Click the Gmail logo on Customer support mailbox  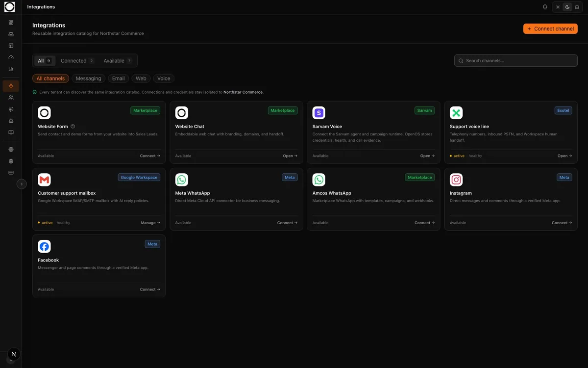click(x=44, y=180)
